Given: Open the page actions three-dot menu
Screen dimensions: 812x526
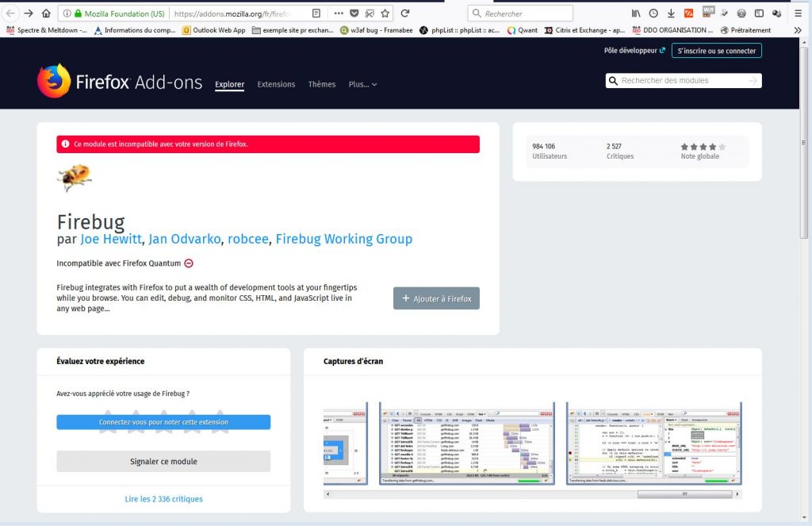Looking at the screenshot, I should [x=339, y=13].
